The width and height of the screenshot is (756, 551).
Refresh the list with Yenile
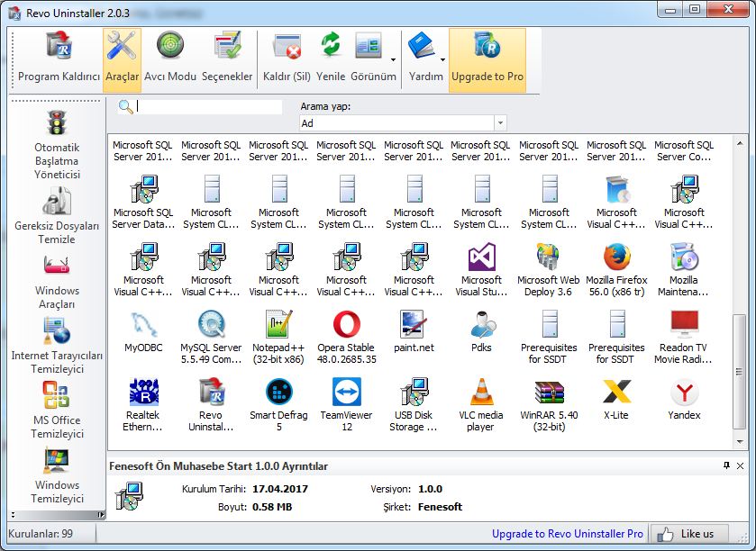[331, 59]
